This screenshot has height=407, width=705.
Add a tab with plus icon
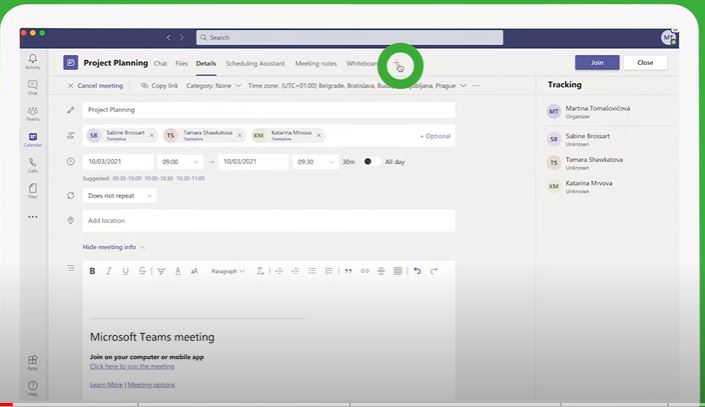click(x=397, y=64)
